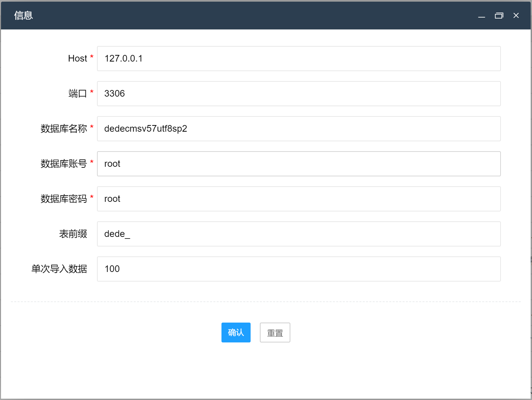Click the 单次导入数据 field showing 100
Viewport: 532px width, 400px height.
coord(298,269)
